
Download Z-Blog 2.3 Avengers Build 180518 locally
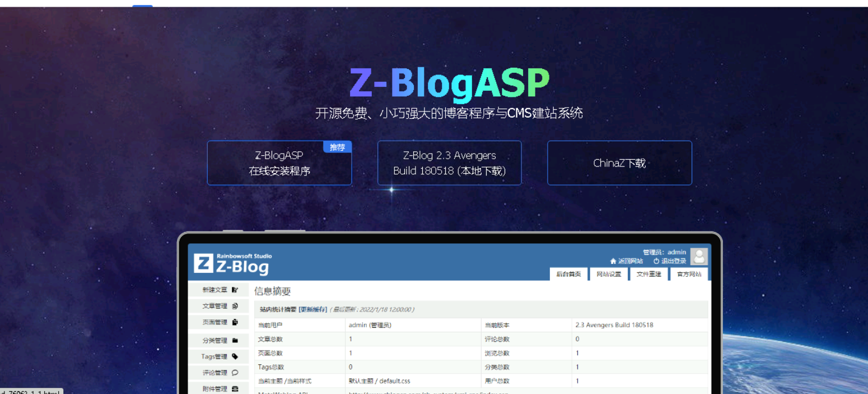click(450, 163)
